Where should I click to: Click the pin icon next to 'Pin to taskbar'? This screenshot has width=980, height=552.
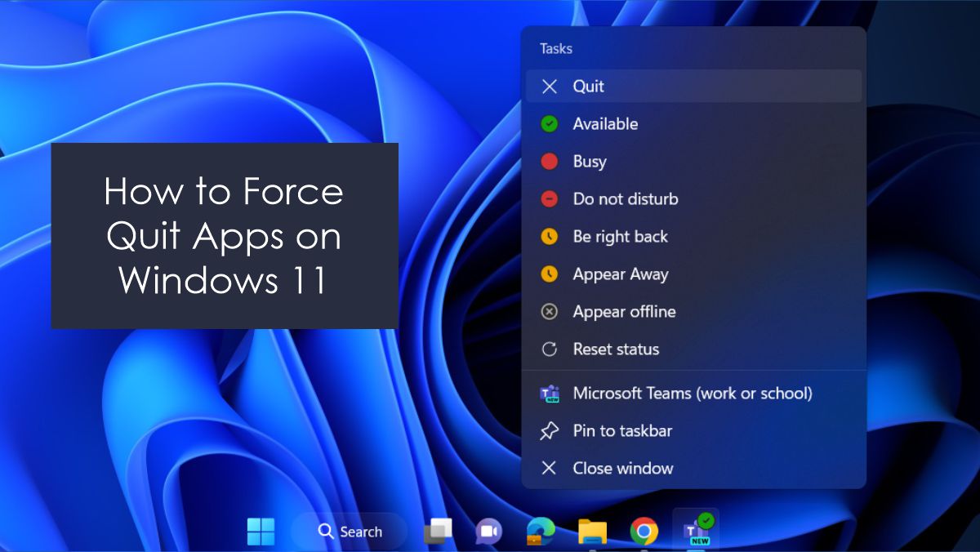(549, 430)
